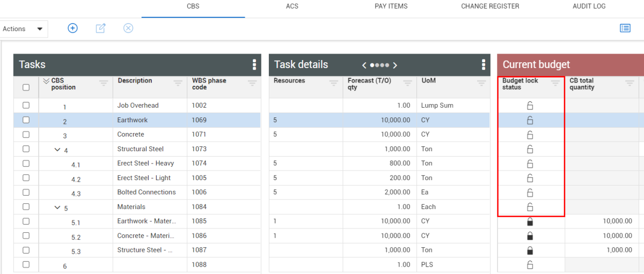Viewport: 644px width, 274px height.
Task: Click the AUDIT LOG tab
Action: pos(589,6)
